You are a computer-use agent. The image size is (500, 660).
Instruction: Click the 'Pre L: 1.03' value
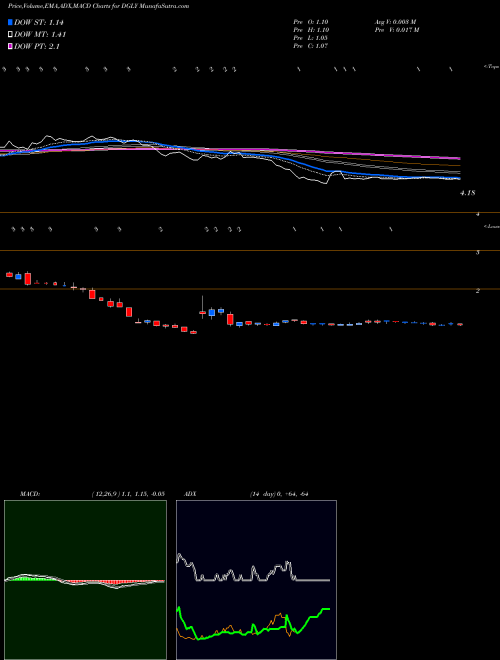pyautogui.click(x=311, y=38)
